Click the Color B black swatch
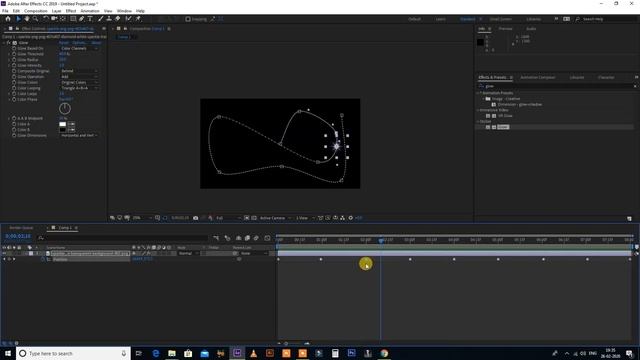 click(x=62, y=130)
